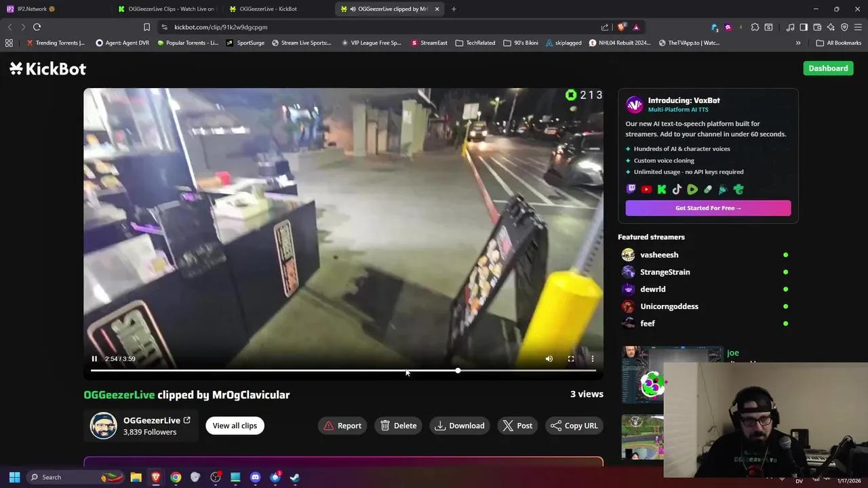
Task: Open Windows Start menu
Action: point(14,477)
